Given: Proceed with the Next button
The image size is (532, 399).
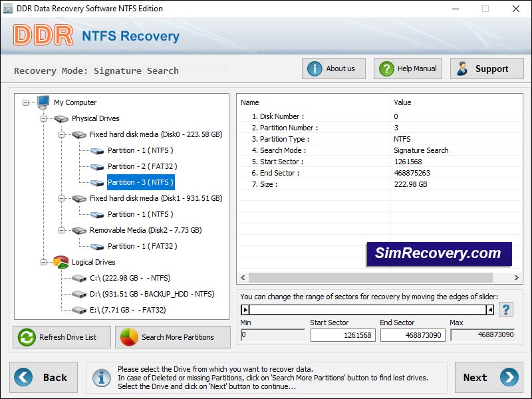Looking at the screenshot, I should pos(489,377).
